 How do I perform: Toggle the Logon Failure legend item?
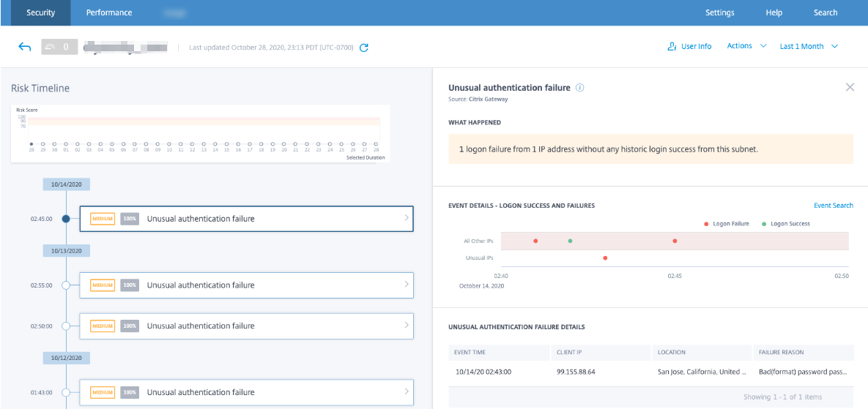coord(727,224)
